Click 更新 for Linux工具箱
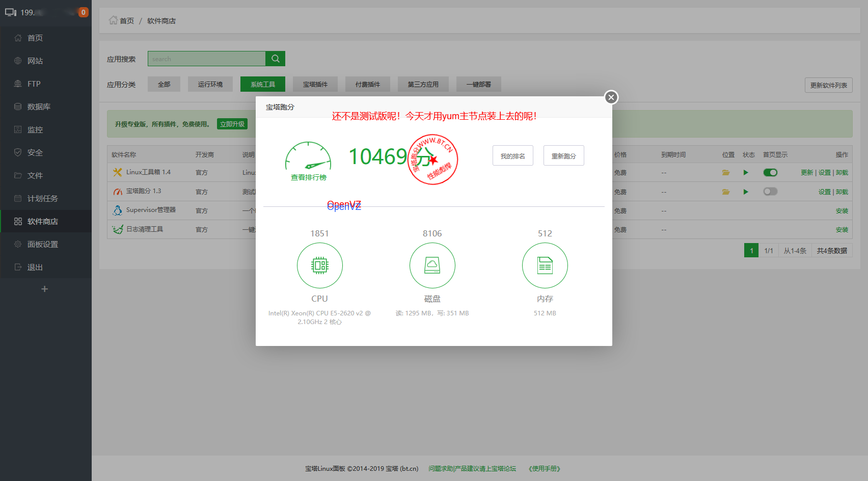The width and height of the screenshot is (868, 481). click(x=807, y=173)
